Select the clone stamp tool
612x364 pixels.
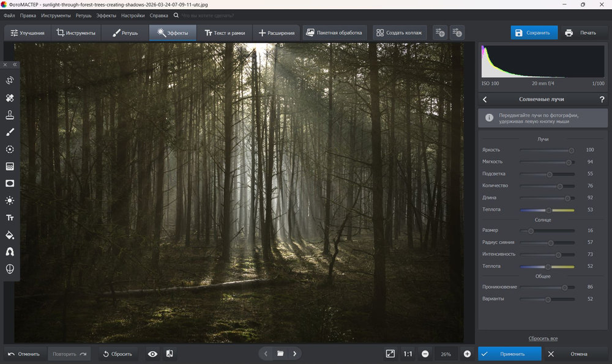click(10, 114)
